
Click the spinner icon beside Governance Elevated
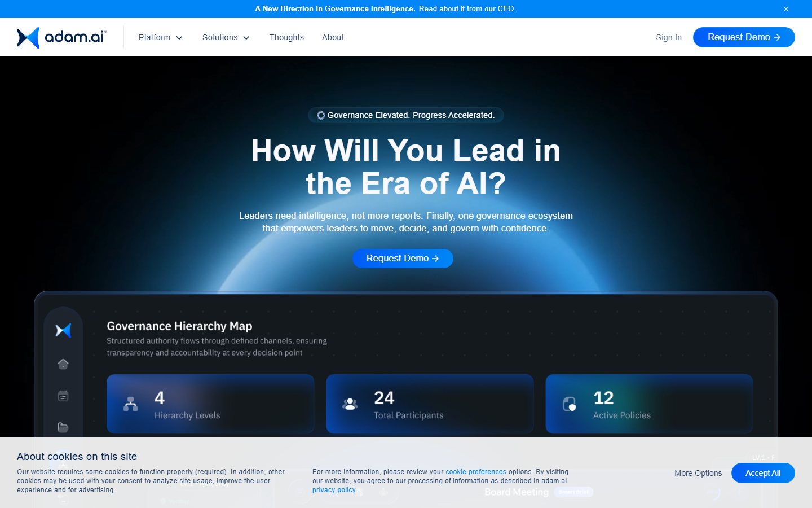pos(321,115)
